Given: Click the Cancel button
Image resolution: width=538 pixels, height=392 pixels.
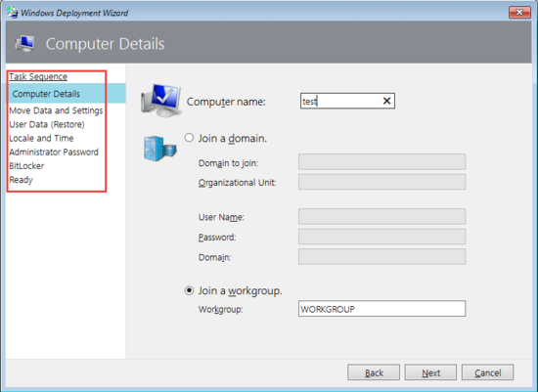Looking at the screenshot, I should point(487,372).
